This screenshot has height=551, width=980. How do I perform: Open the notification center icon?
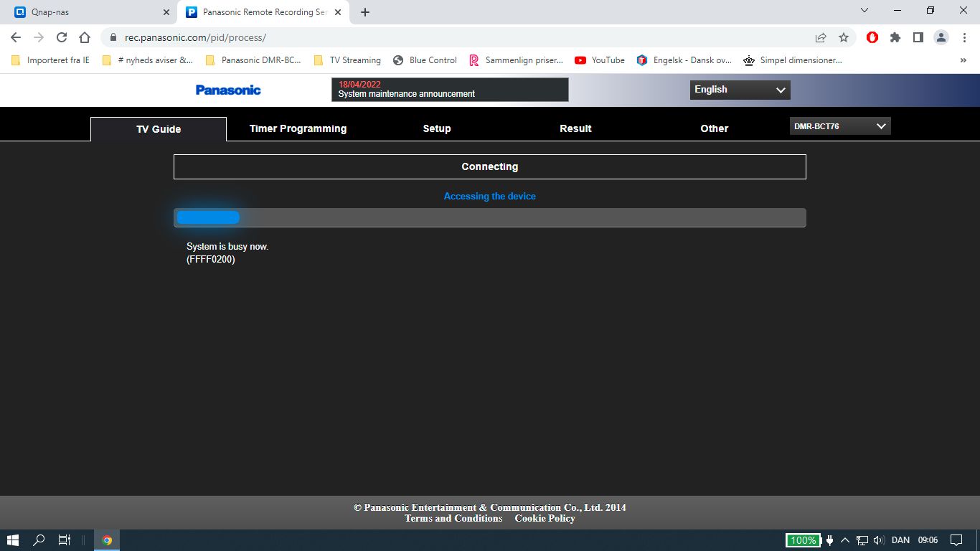956,540
